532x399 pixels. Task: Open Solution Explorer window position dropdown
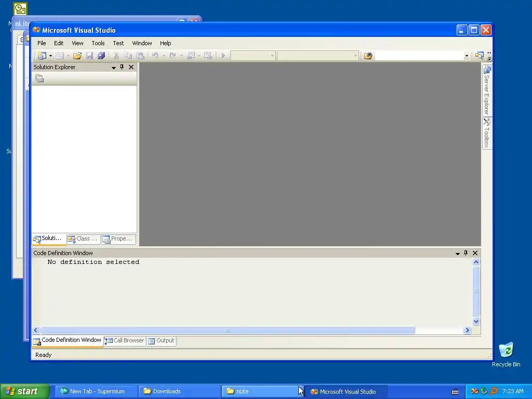tap(114, 68)
